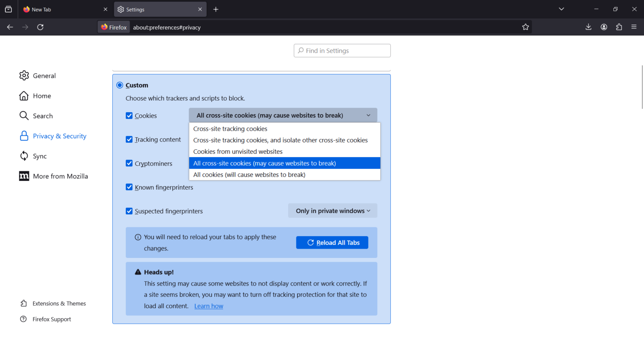
Task: Open Firefox Support
Action: [x=52, y=319]
